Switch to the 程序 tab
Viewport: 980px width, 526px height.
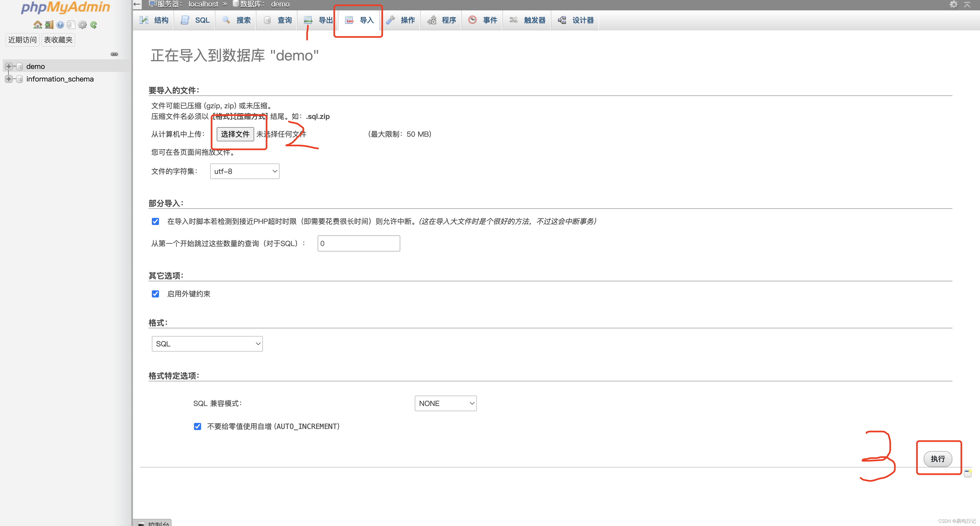tap(441, 20)
